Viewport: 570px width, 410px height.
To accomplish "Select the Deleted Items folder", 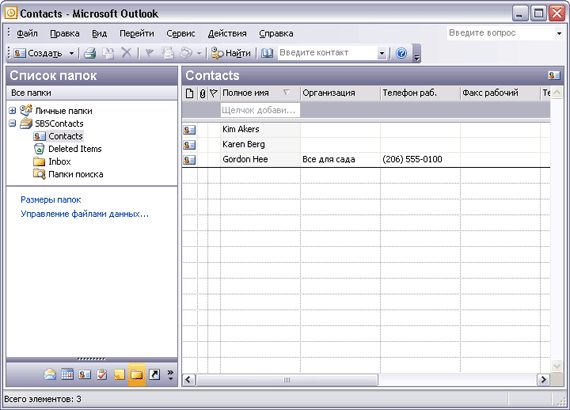I will (75, 149).
